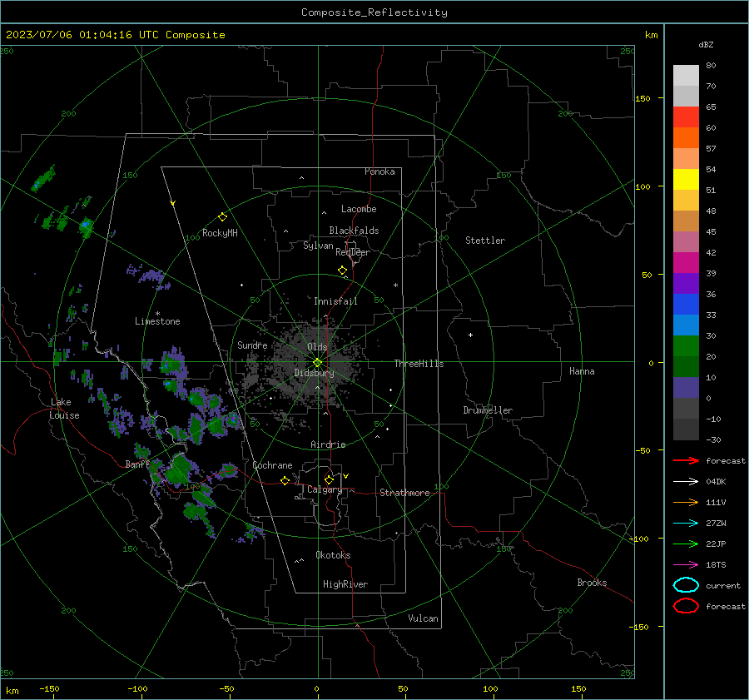Select the indigo 0-10 dBZ color swatch
Viewport: 749px width, 700px height.
(x=686, y=388)
